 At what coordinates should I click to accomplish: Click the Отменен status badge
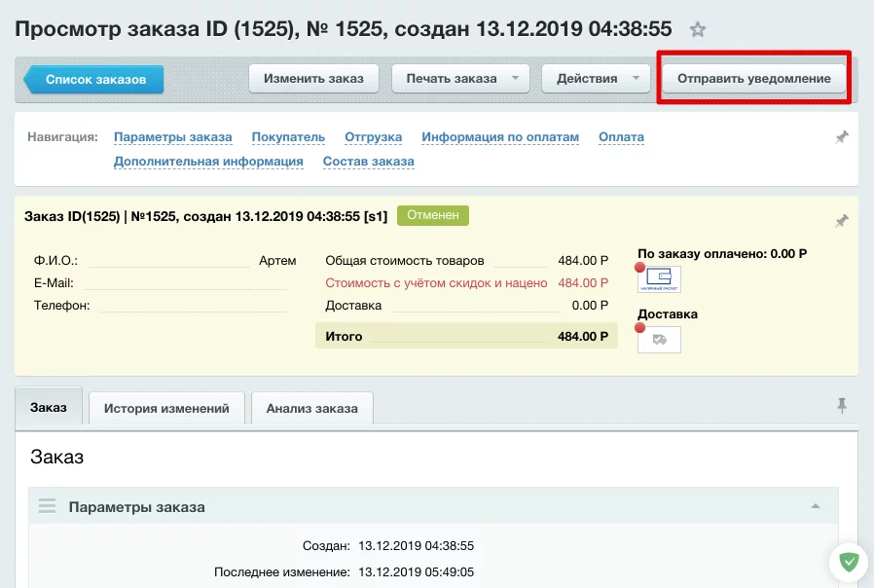pos(433,215)
